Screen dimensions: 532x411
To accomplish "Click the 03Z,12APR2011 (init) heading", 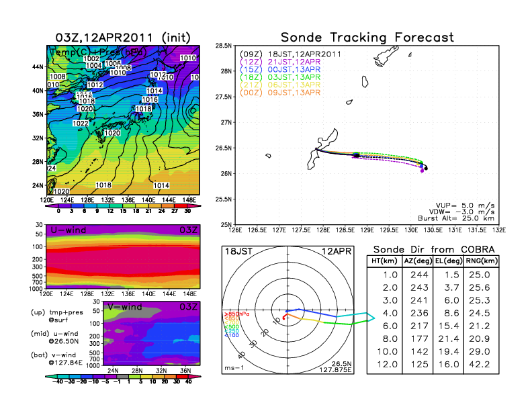I will (x=122, y=38).
